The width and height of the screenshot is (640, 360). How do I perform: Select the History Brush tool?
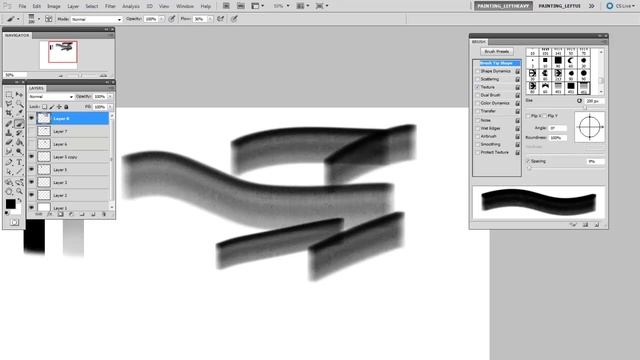19,133
